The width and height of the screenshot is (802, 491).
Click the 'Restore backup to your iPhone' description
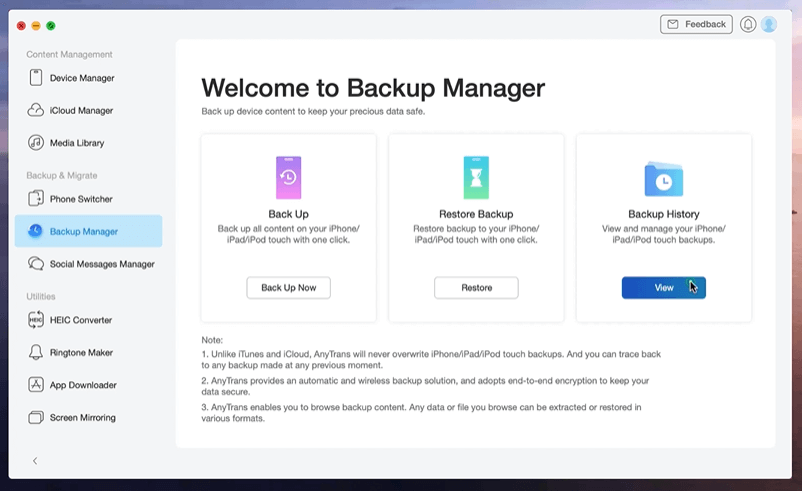point(476,234)
